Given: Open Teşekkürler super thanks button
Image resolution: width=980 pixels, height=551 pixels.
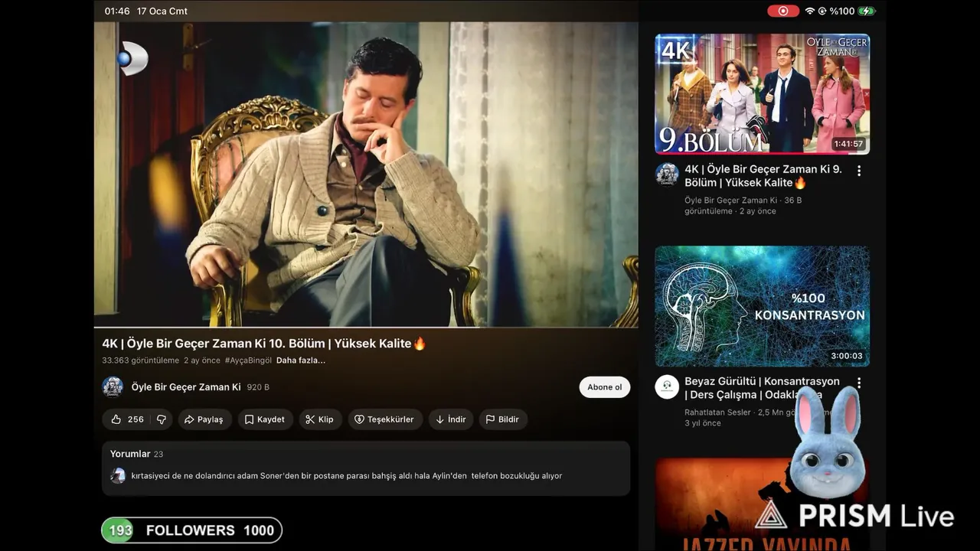Looking at the screenshot, I should pyautogui.click(x=384, y=419).
